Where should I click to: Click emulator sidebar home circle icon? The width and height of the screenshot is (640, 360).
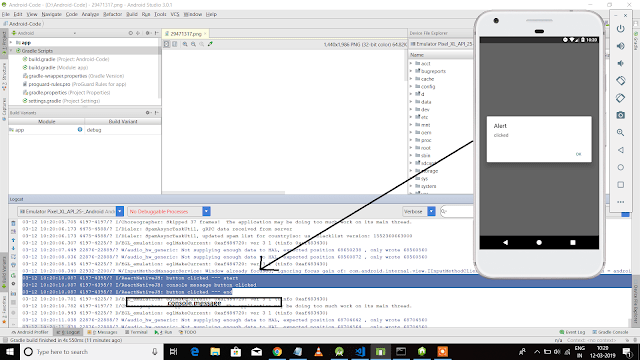[x=620, y=167]
